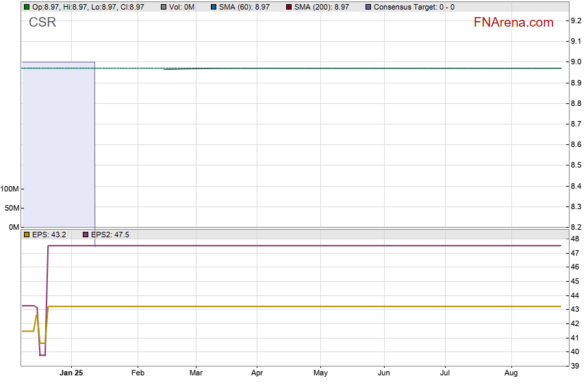The height and width of the screenshot is (387, 588).
Task: Click the 48 value on EPS axis
Action: pos(575,239)
